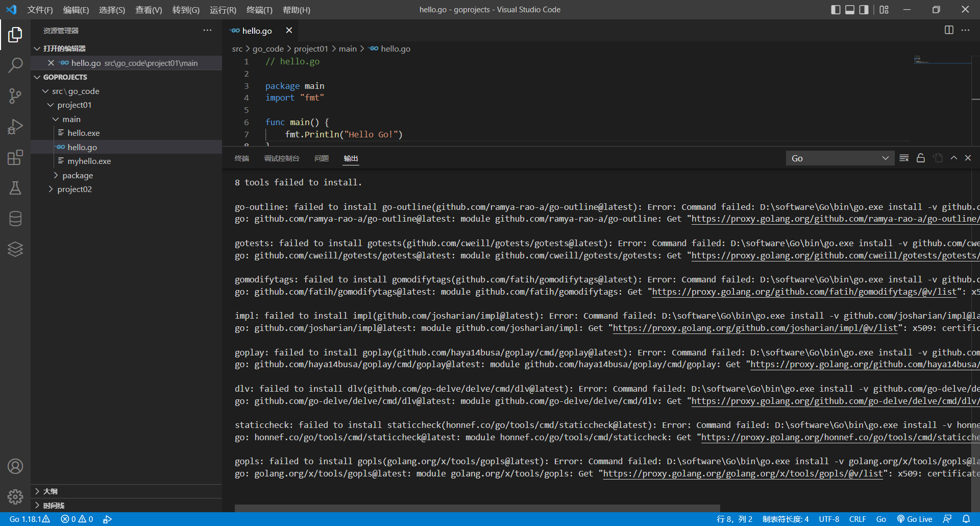Open the Search view in activity bar
The image size is (980, 526).
point(15,65)
